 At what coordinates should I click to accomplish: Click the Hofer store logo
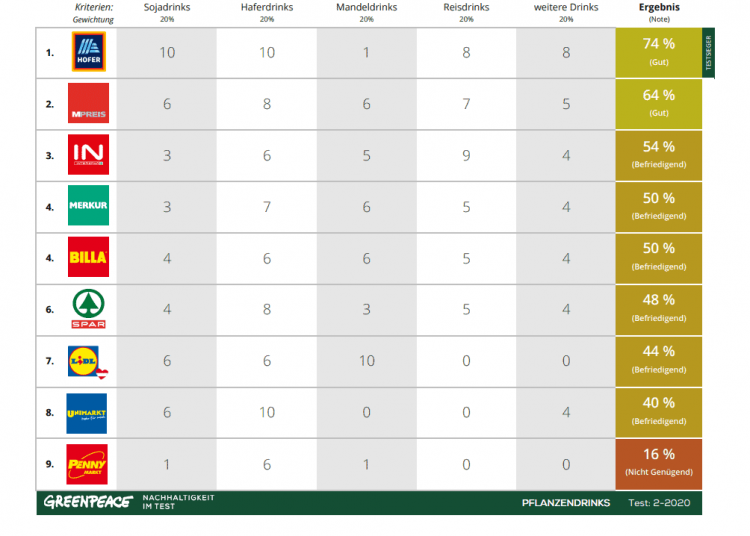[88, 53]
